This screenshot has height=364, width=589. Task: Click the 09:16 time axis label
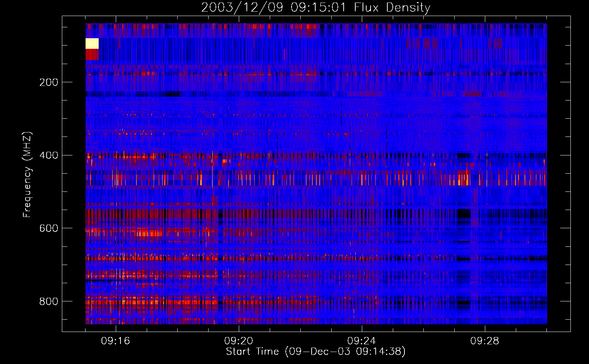point(115,341)
